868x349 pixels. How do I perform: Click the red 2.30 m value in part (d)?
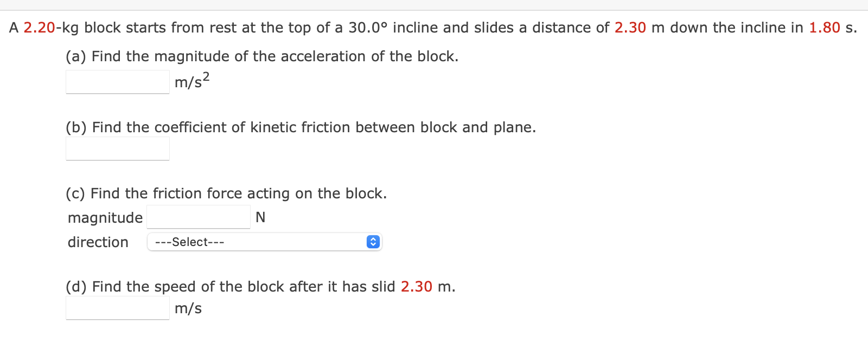click(417, 287)
